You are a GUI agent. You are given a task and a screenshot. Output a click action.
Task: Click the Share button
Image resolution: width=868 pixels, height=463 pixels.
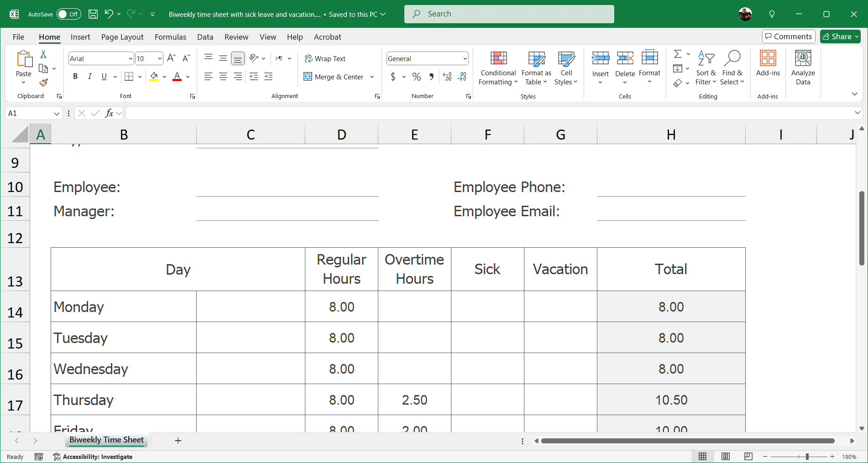[840, 36]
